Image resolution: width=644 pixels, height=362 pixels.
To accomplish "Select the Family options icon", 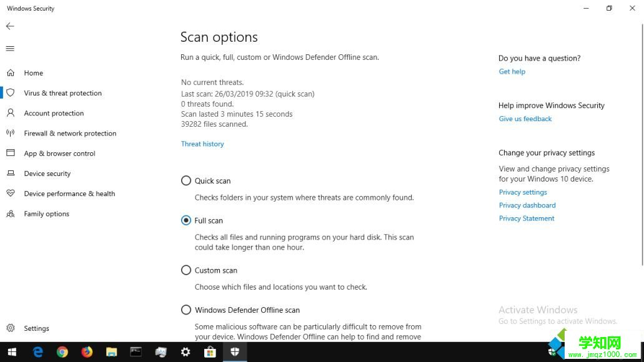I will (x=11, y=213).
